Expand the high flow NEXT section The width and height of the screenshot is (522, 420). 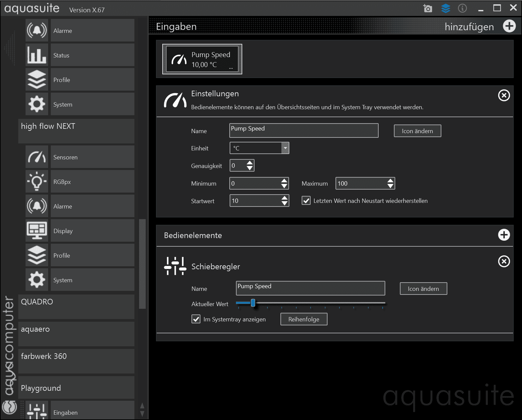[x=76, y=131]
